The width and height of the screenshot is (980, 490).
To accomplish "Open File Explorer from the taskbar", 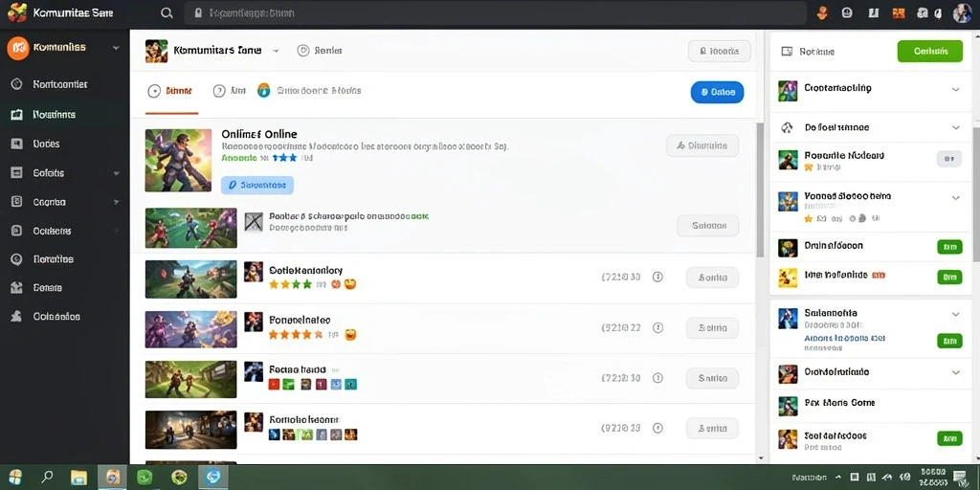I will [x=78, y=477].
